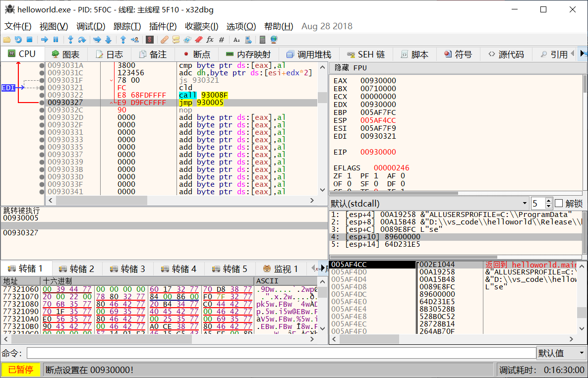Stop debugging with the blue square icon
This screenshot has width=588, height=378.
tap(30, 40)
